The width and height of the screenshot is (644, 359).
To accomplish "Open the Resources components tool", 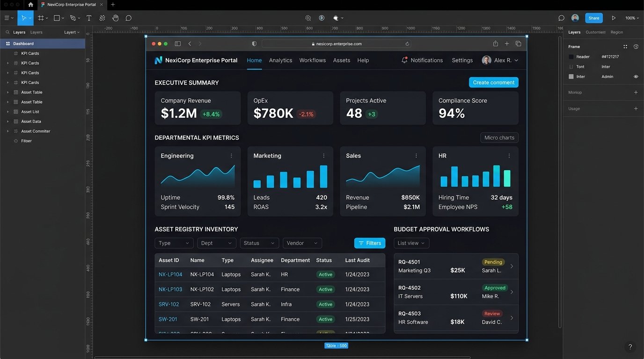I will coord(102,18).
